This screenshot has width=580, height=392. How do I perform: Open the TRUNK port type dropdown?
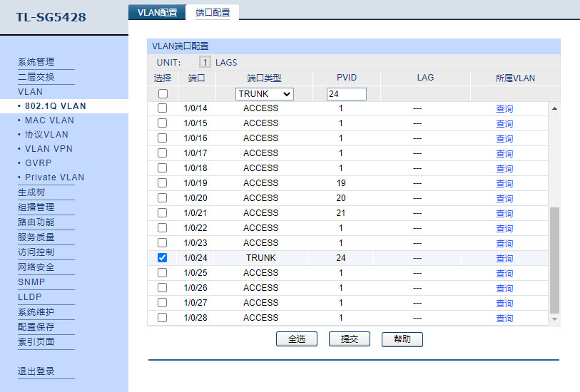[265, 94]
